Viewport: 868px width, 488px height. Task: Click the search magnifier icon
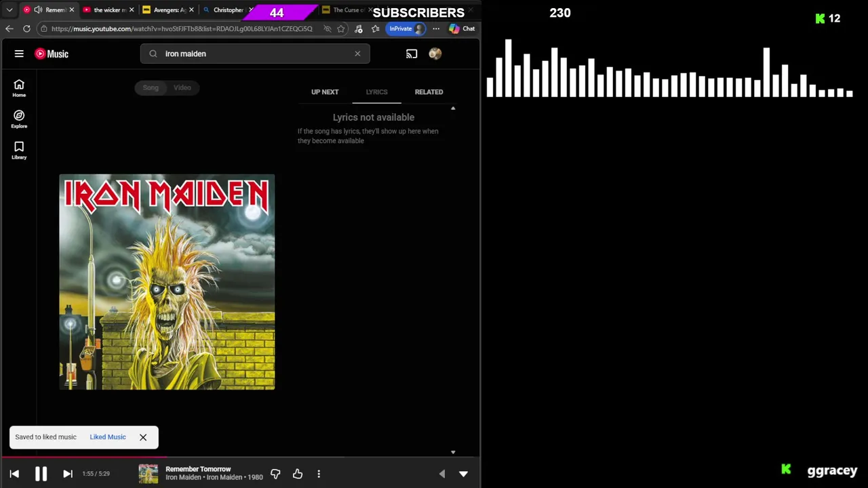[153, 54]
